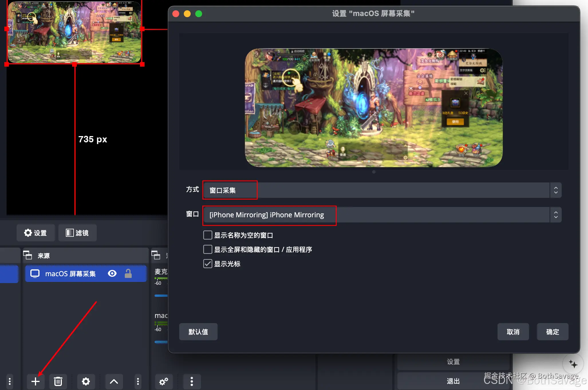Click the 默认值 defaults button
This screenshot has height=390, width=588.
pyautogui.click(x=198, y=332)
